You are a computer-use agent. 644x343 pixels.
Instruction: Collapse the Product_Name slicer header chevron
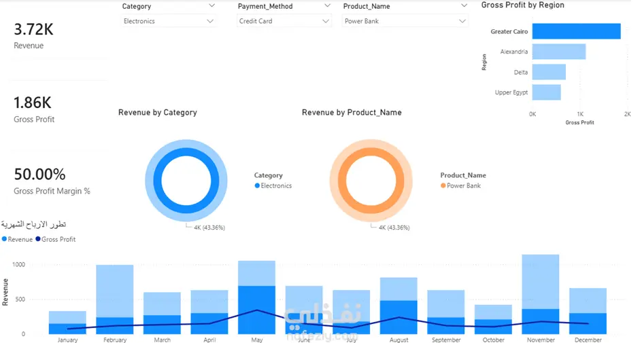click(x=464, y=5)
